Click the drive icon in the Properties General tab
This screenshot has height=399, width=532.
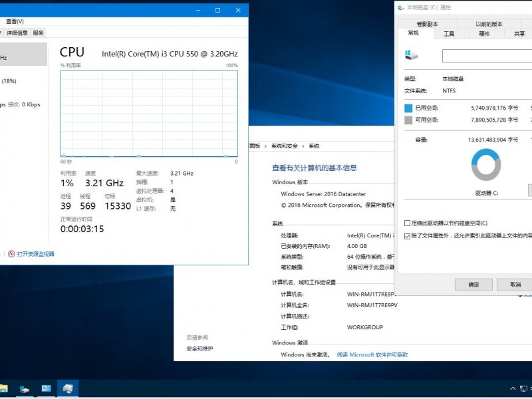[x=411, y=55]
